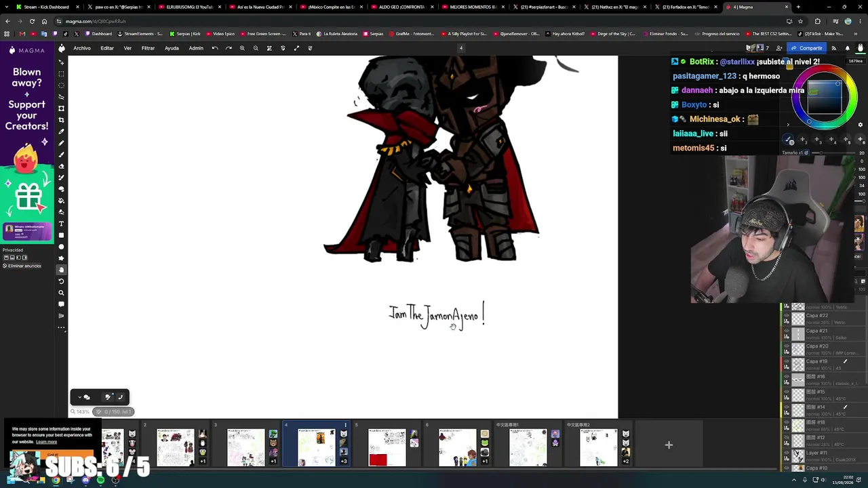Select the rotate view tool
Image resolution: width=868 pixels, height=488 pixels.
[61, 281]
